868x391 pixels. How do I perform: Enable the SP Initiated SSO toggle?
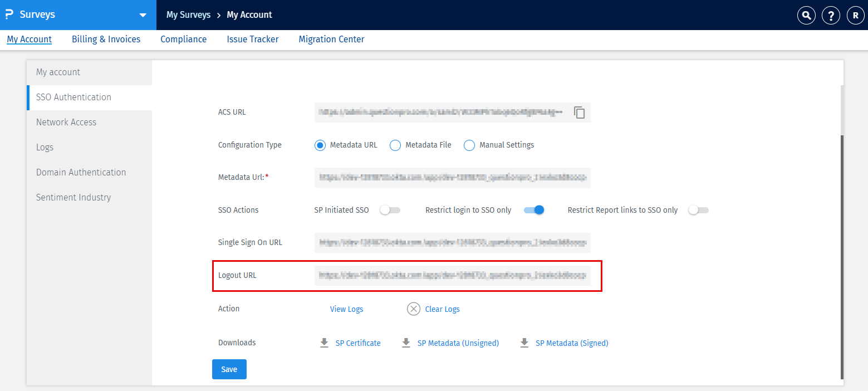(390, 211)
